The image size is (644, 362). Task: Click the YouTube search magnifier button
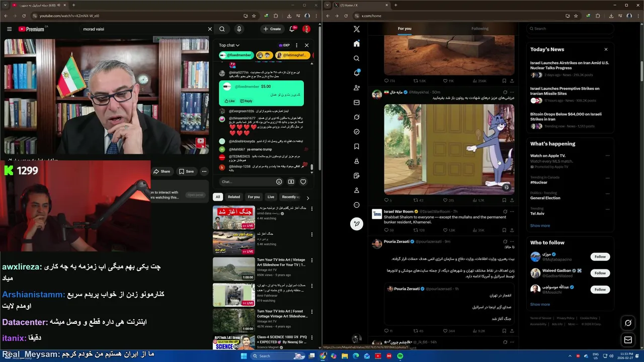[222, 29]
